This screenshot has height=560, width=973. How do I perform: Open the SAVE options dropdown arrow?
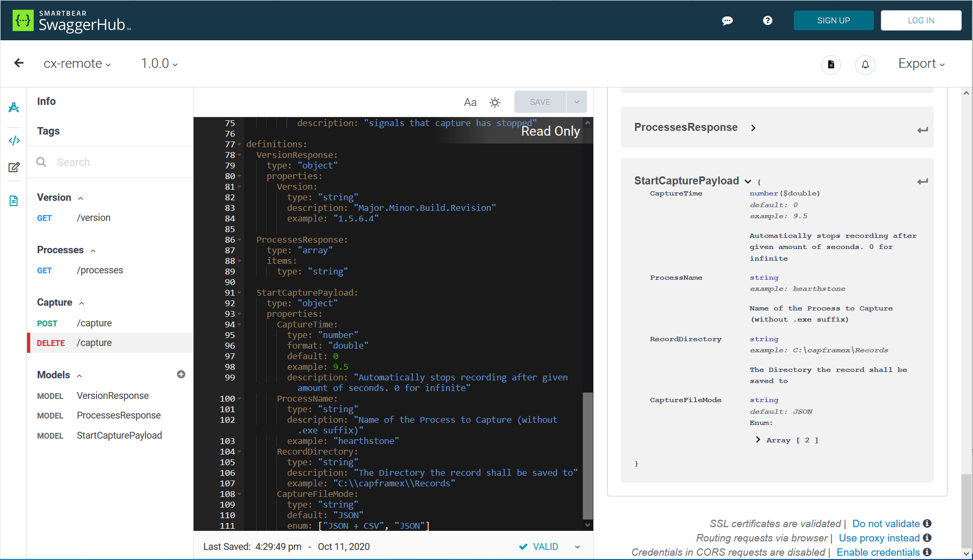tap(576, 102)
